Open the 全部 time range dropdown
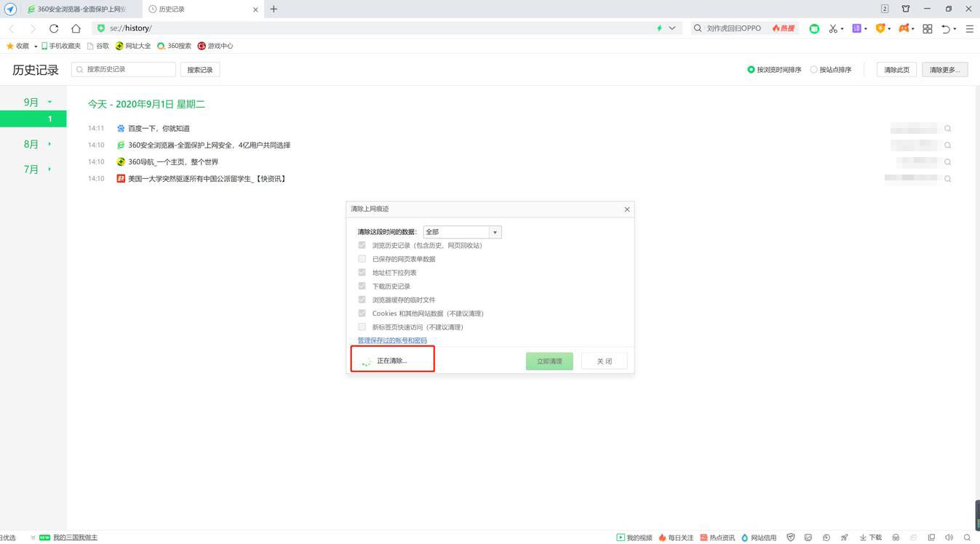The image size is (980, 544). (462, 232)
